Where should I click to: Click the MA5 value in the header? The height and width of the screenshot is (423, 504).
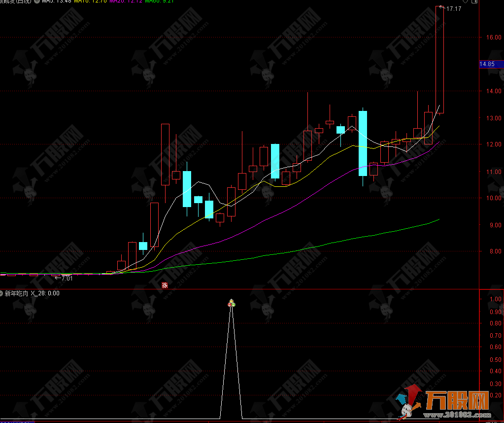(57, 1)
